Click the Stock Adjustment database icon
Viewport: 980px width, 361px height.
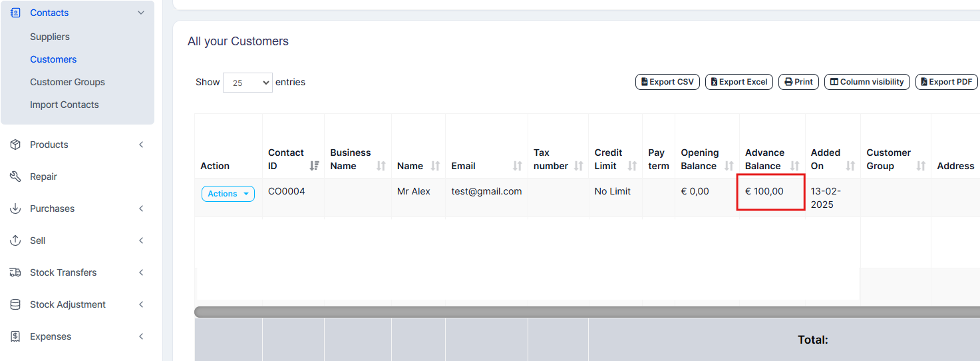[x=15, y=304]
